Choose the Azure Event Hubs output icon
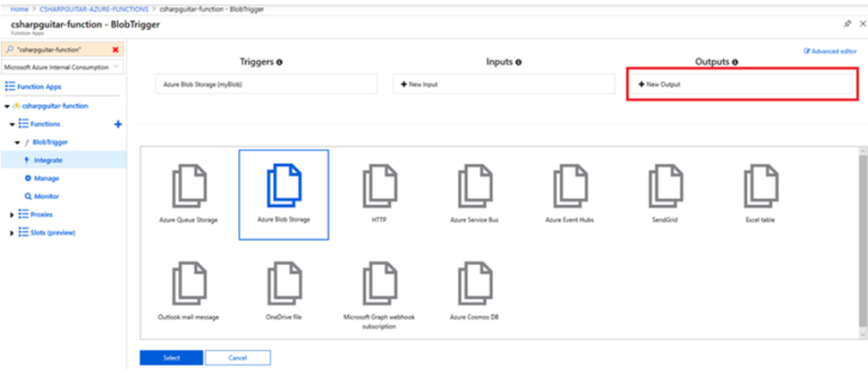The width and height of the screenshot is (868, 373). [570, 186]
